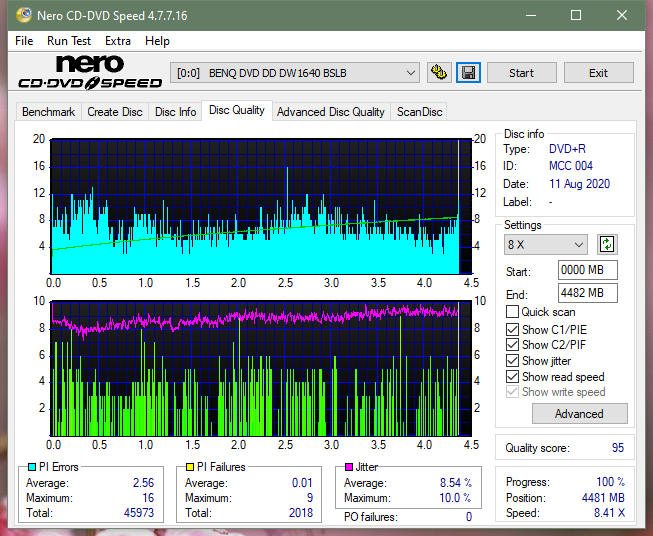Screen dimensions: 653x536
Task: Click the Start button
Action: 521,73
